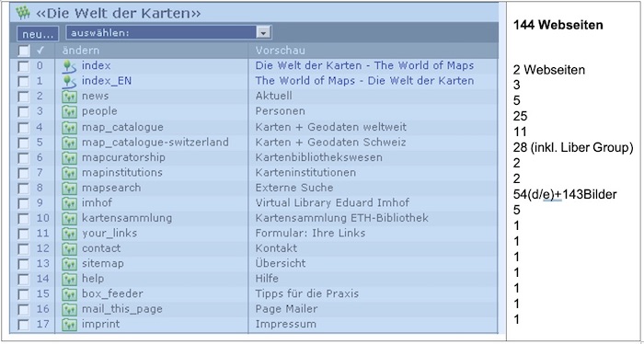Click the folder icon next to news
Image resolution: width=644 pixels, height=344 pixels.
pyautogui.click(x=69, y=97)
